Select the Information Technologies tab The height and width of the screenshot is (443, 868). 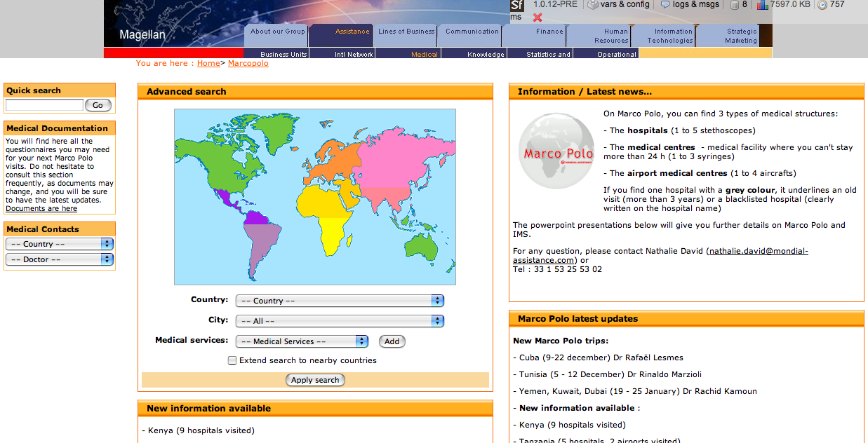[663, 36]
